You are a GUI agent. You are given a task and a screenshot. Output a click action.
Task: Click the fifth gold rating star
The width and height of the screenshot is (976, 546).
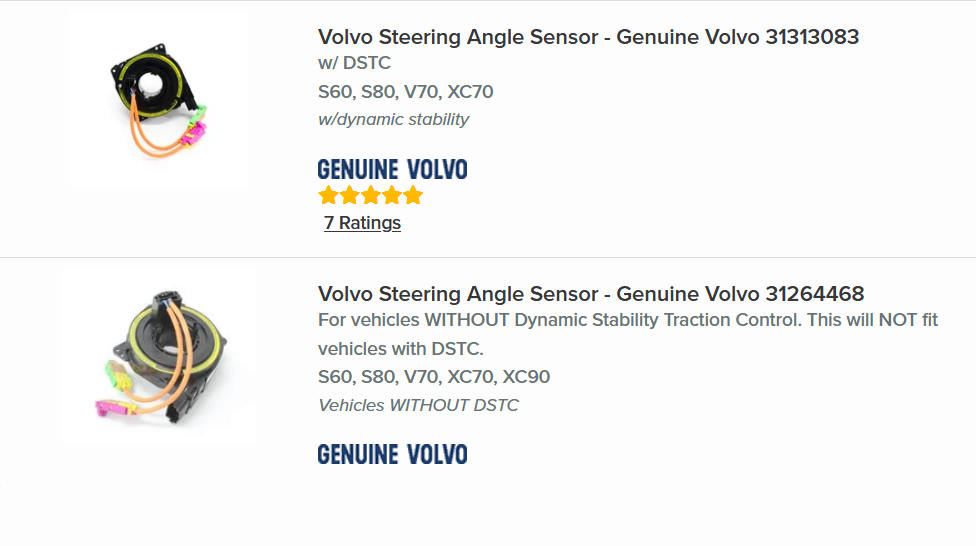pos(412,196)
